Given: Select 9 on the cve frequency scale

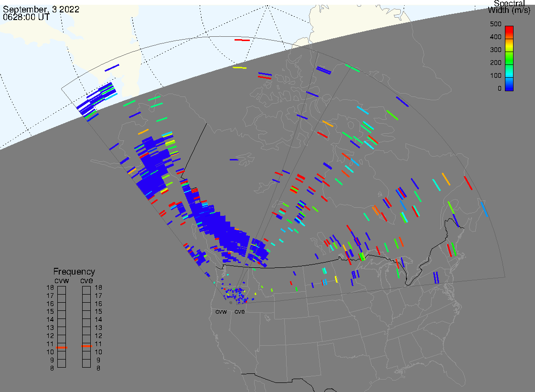Looking at the screenshot, I should click(98, 360).
